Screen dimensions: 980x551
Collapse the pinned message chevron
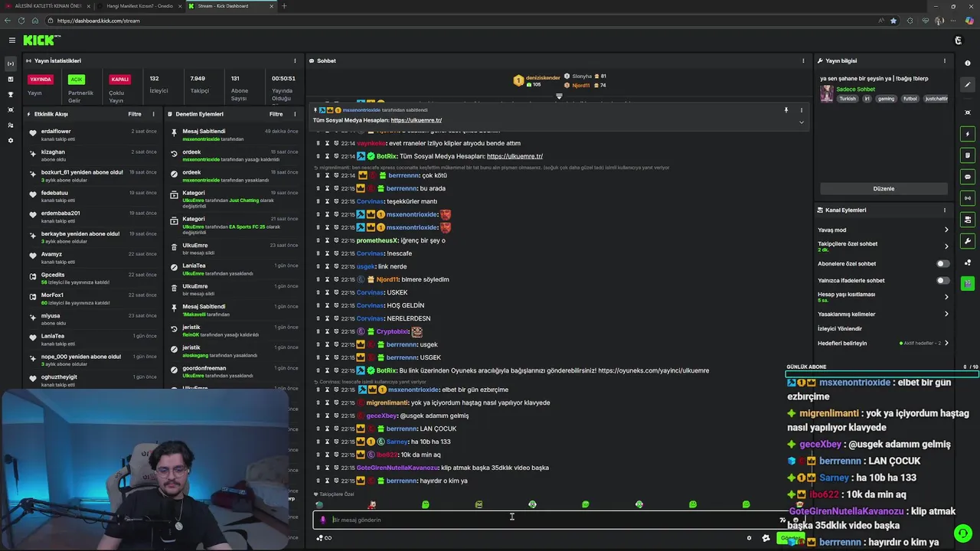[x=802, y=122]
